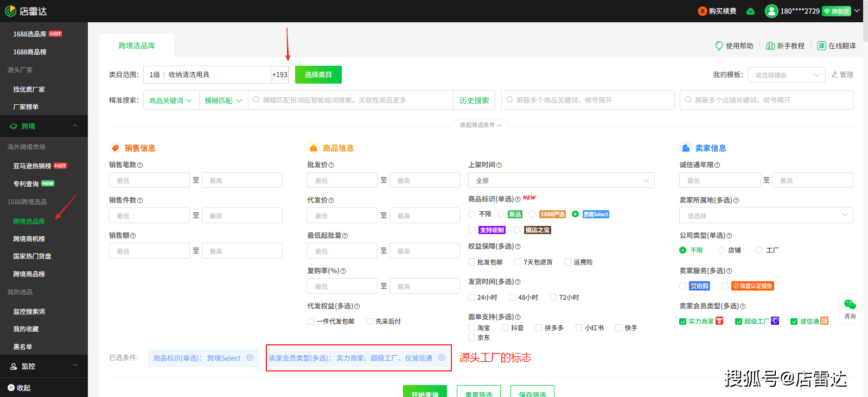Click the help icon next to 批发价
This screenshot has height=397, width=868.
pos(331,165)
